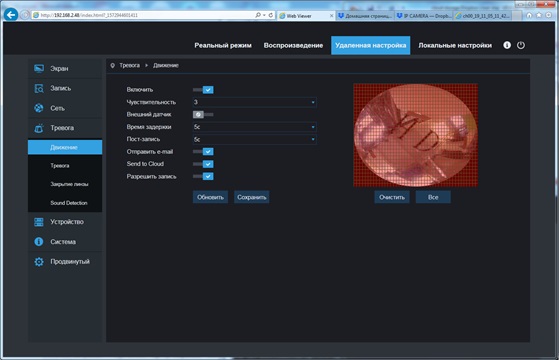Screen dimensions: 559x360
Task: Select the Удаленная настройка tab
Action: [x=370, y=45]
